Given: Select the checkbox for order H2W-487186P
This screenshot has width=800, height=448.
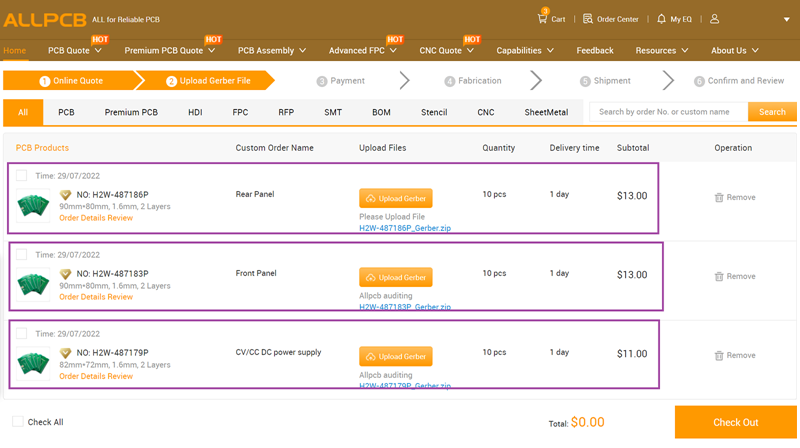Looking at the screenshot, I should click(x=21, y=176).
